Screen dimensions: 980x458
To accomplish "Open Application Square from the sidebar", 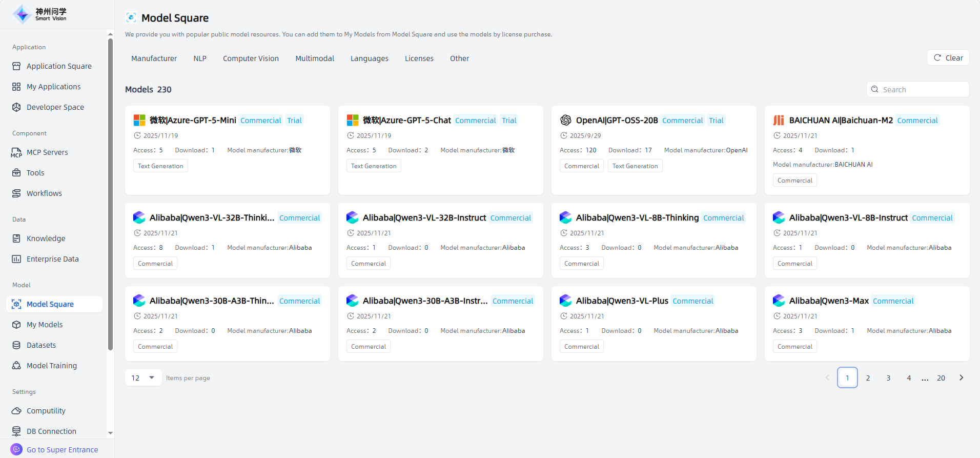I will pos(58,66).
